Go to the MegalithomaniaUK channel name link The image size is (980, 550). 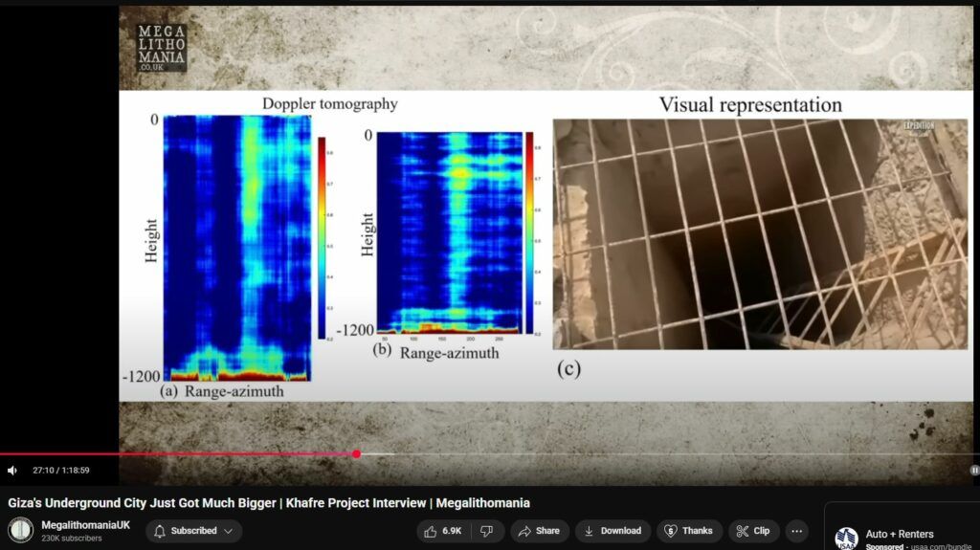85,525
